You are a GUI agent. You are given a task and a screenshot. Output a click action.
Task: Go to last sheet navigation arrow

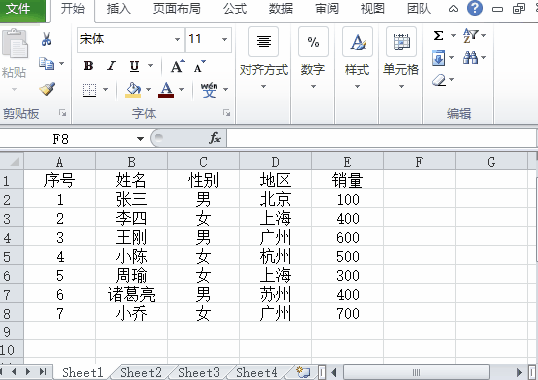coord(43,372)
